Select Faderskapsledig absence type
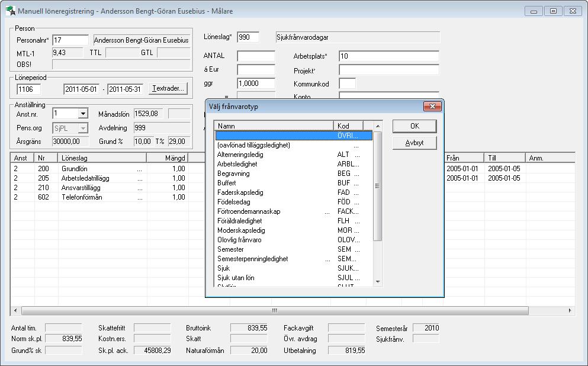The width and height of the screenshot is (588, 366). tap(294, 192)
